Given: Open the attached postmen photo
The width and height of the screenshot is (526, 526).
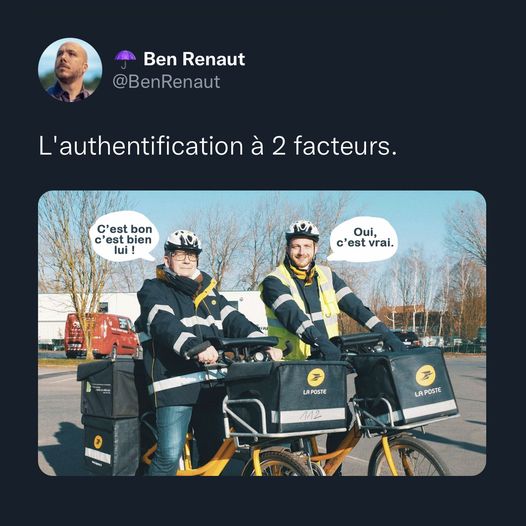Looking at the screenshot, I should [x=262, y=333].
